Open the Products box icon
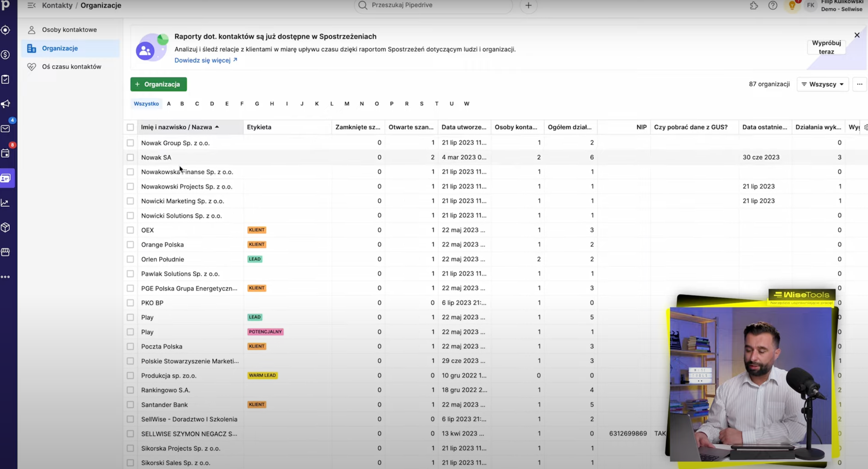 (x=5, y=227)
